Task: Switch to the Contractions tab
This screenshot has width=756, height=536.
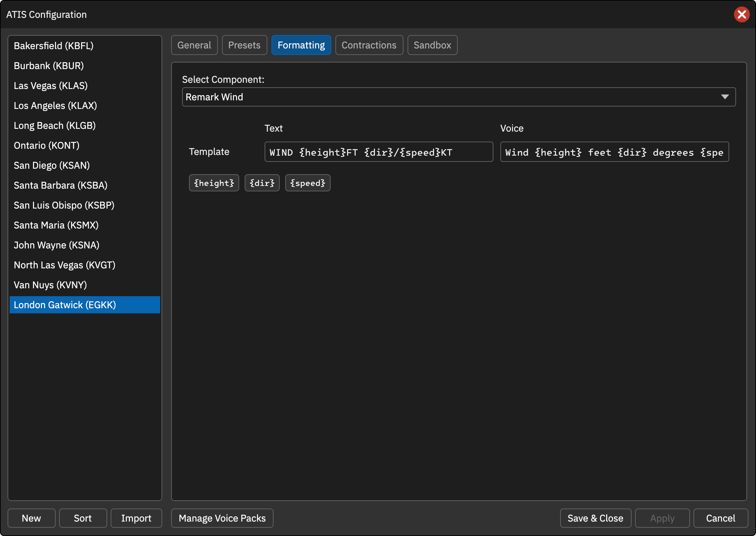Action: click(369, 45)
